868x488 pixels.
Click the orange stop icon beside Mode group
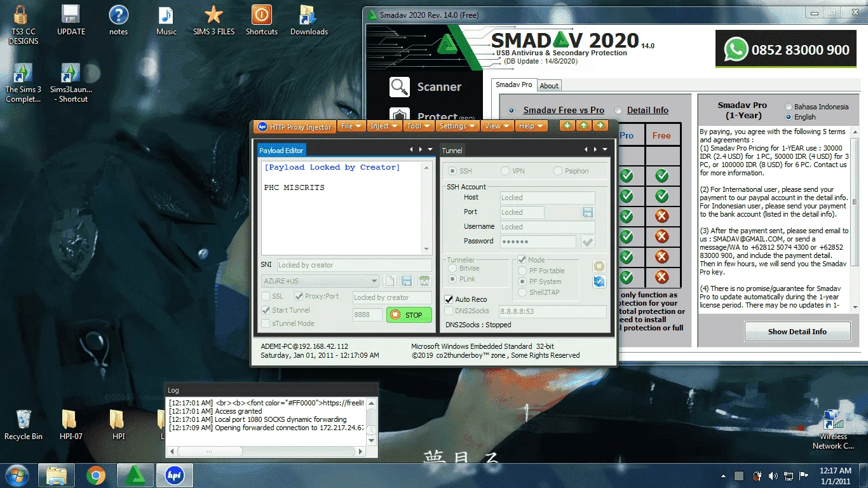tap(599, 266)
